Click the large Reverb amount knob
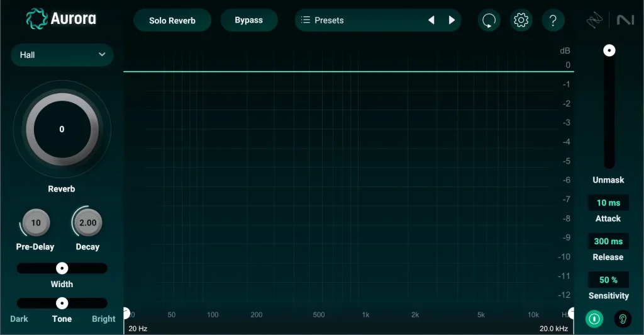Viewport: 644px width, 335px height. click(x=62, y=129)
